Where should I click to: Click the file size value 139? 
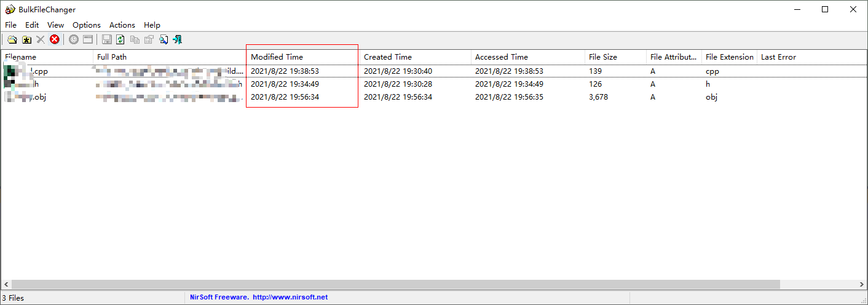pyautogui.click(x=595, y=71)
